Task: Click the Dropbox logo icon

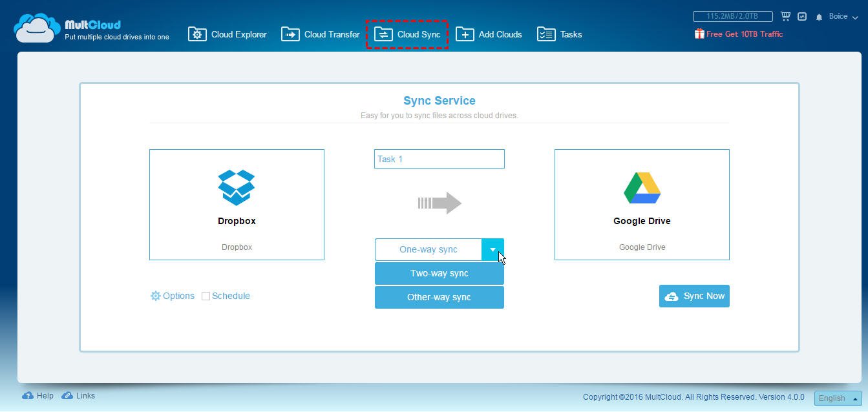Action: pos(237,187)
